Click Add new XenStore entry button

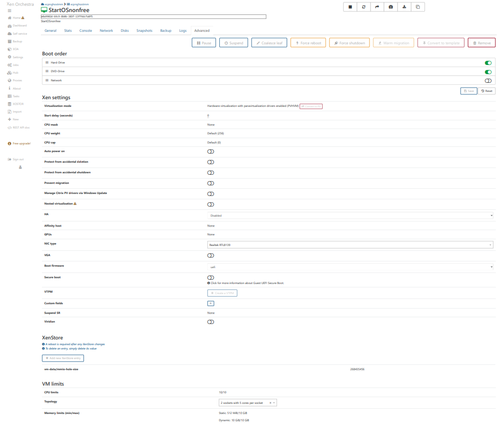click(63, 358)
